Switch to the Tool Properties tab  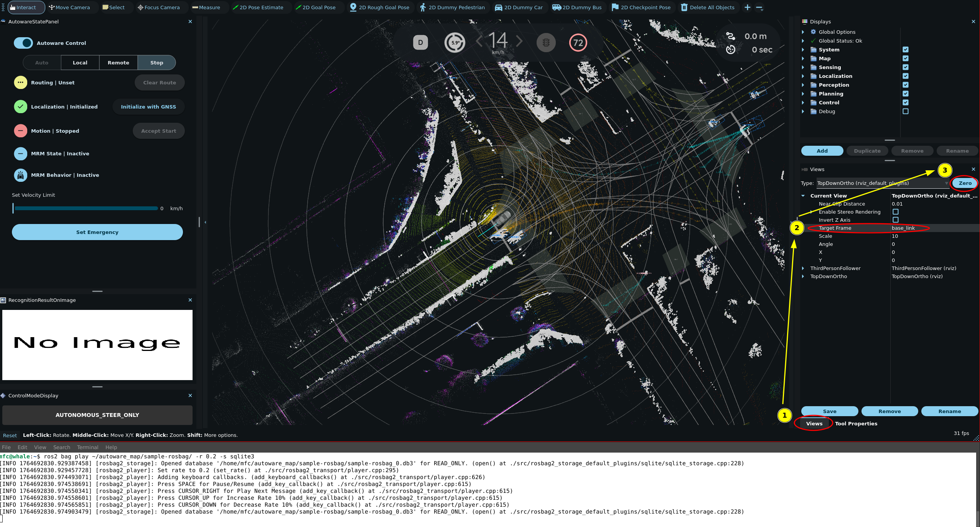(856, 423)
